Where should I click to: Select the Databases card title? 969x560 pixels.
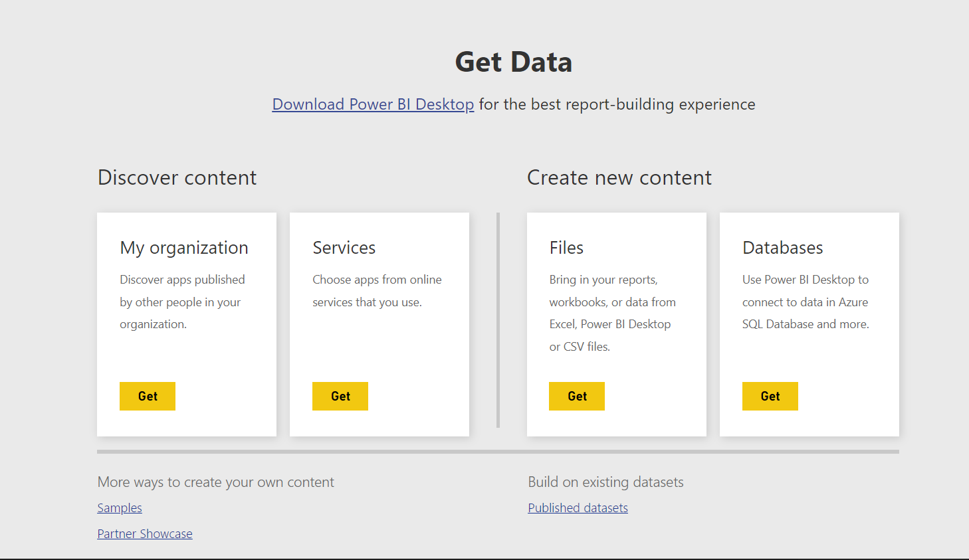(783, 248)
